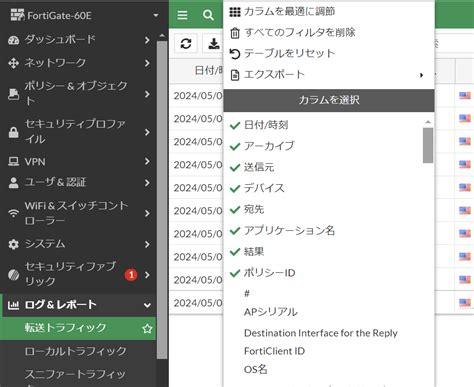Click the システム gear icon
474x387 pixels.
(x=14, y=244)
